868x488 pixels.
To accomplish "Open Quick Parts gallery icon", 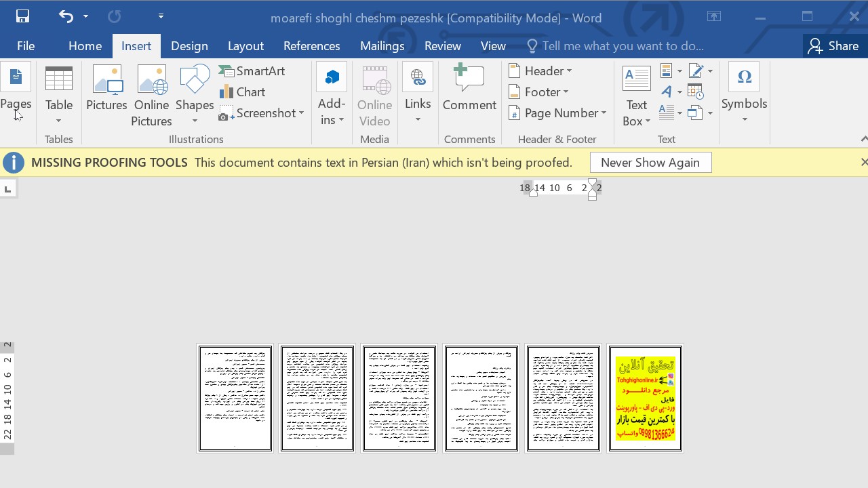I will click(x=671, y=71).
